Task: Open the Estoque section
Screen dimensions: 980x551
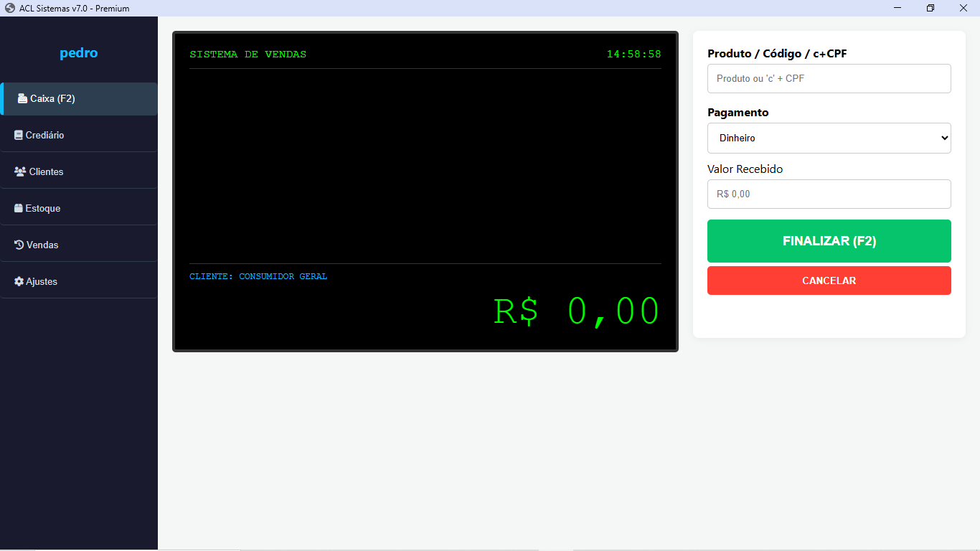Action: [79, 208]
